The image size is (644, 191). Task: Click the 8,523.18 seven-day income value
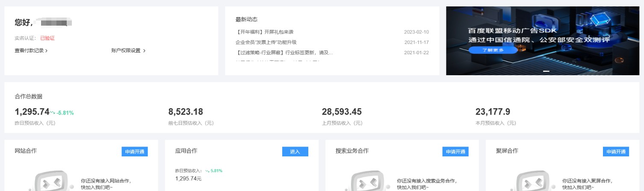click(x=186, y=112)
